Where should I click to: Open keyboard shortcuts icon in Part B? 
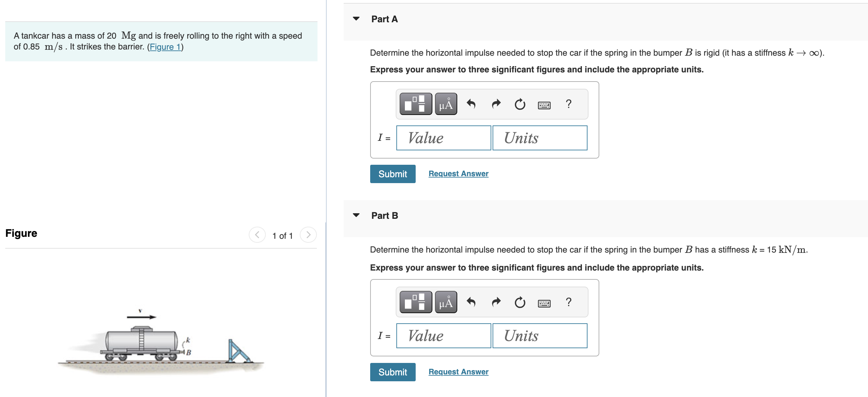click(x=544, y=303)
